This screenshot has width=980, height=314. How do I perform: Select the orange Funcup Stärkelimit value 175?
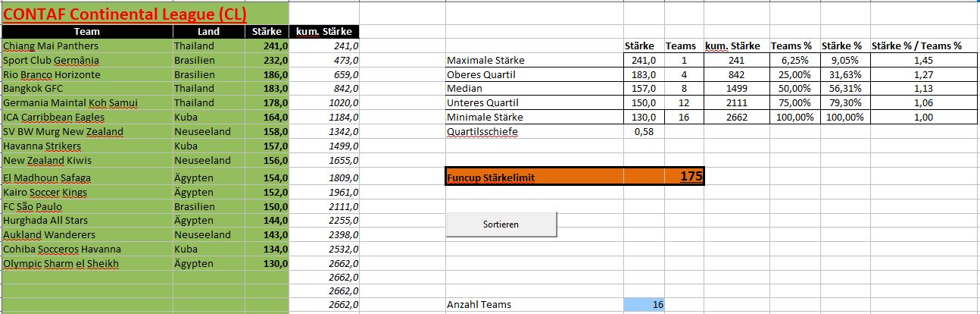(690, 176)
